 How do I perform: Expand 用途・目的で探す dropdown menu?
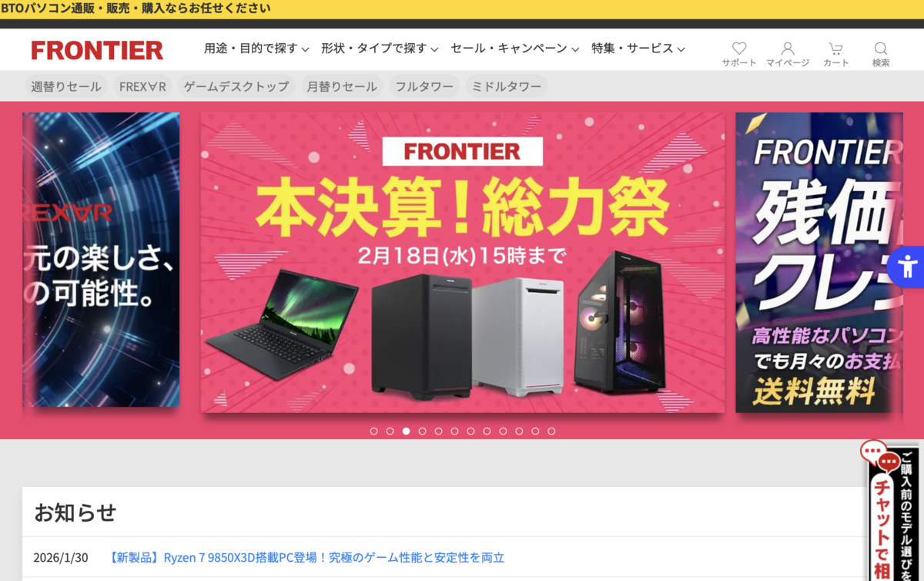pyautogui.click(x=256, y=49)
